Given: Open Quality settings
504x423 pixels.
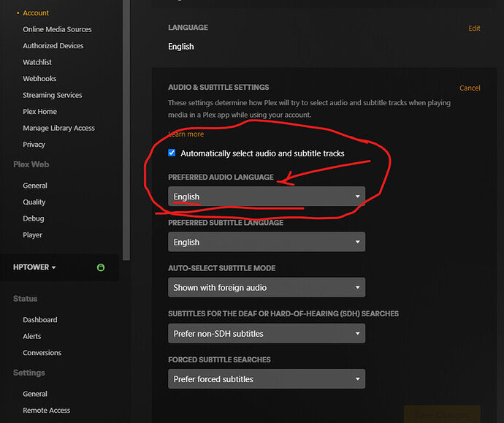Looking at the screenshot, I should tap(34, 202).
